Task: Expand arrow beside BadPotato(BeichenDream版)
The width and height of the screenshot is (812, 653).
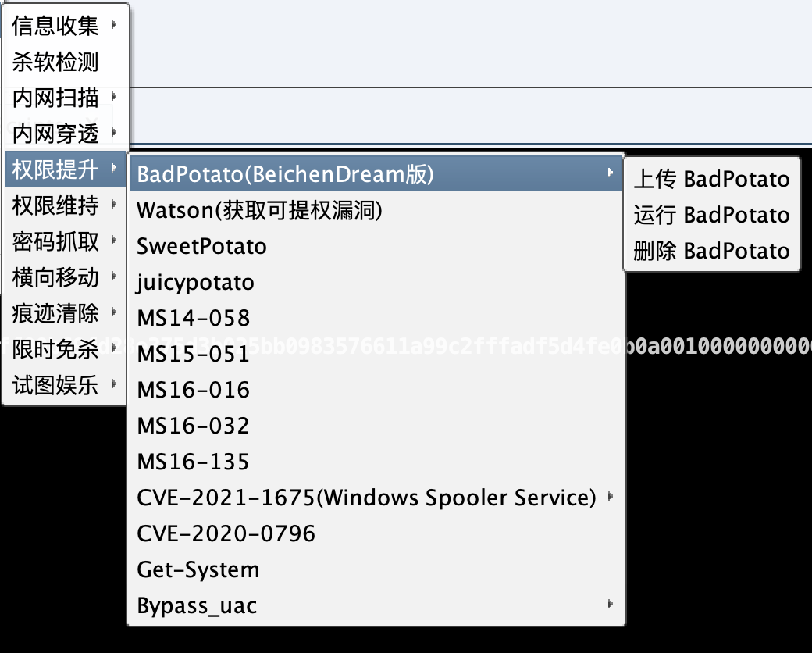Action: tap(611, 173)
